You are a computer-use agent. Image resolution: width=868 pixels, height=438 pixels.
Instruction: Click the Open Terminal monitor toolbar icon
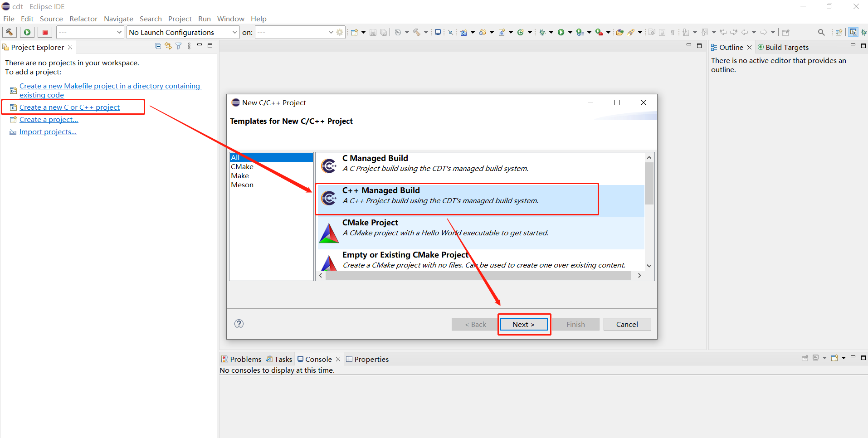pos(438,32)
